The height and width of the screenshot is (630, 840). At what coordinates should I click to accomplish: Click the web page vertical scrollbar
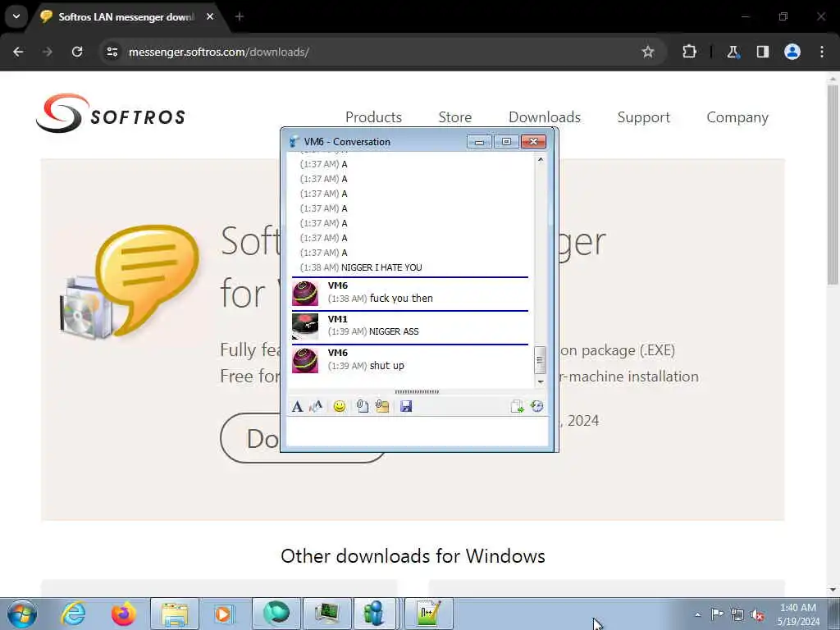(x=833, y=185)
